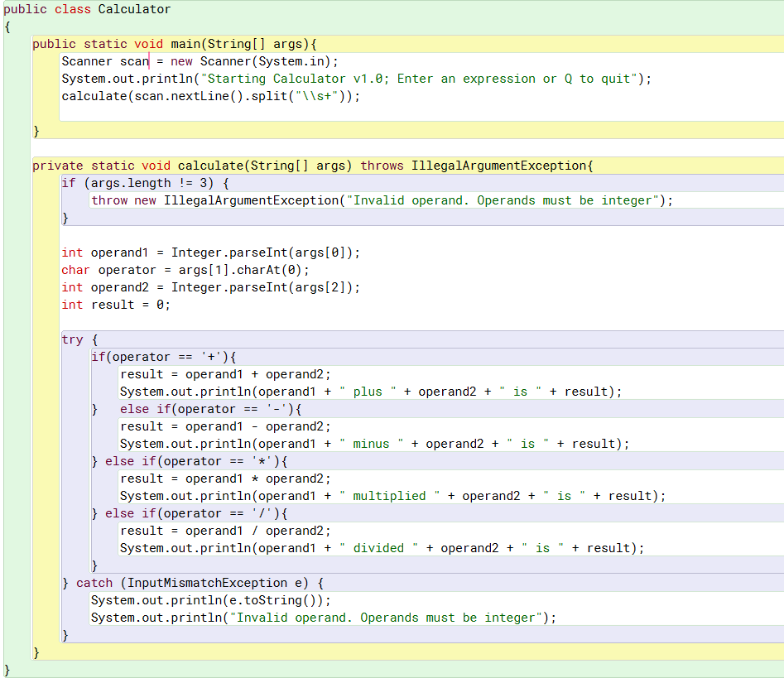
Task: Click the multiplication result assignment line
Action: pyautogui.click(x=207, y=478)
